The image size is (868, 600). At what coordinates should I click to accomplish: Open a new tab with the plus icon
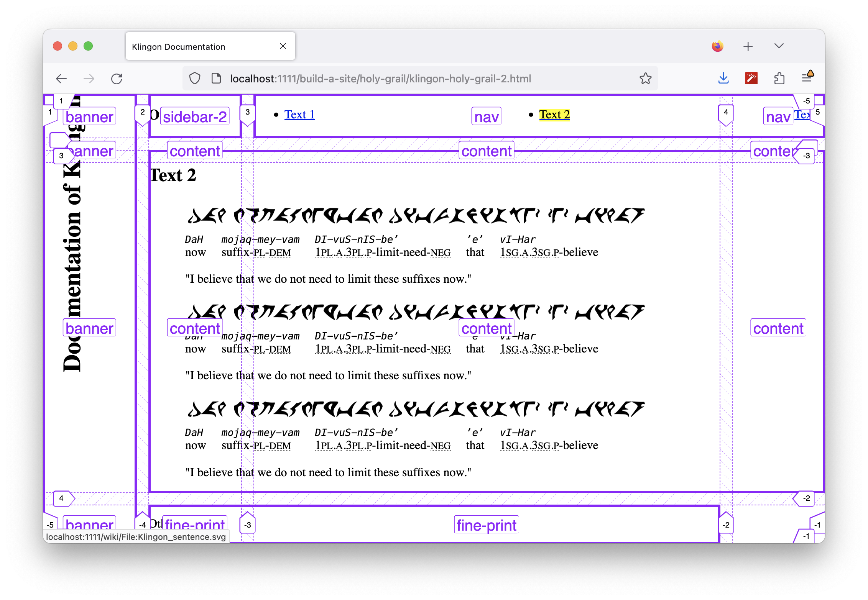(x=748, y=46)
